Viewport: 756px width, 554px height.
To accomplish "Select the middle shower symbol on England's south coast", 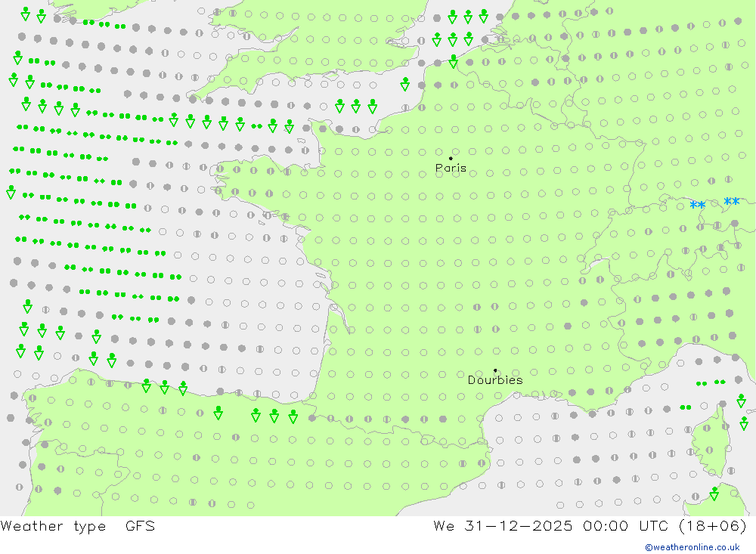I will pyautogui.click(x=356, y=106).
